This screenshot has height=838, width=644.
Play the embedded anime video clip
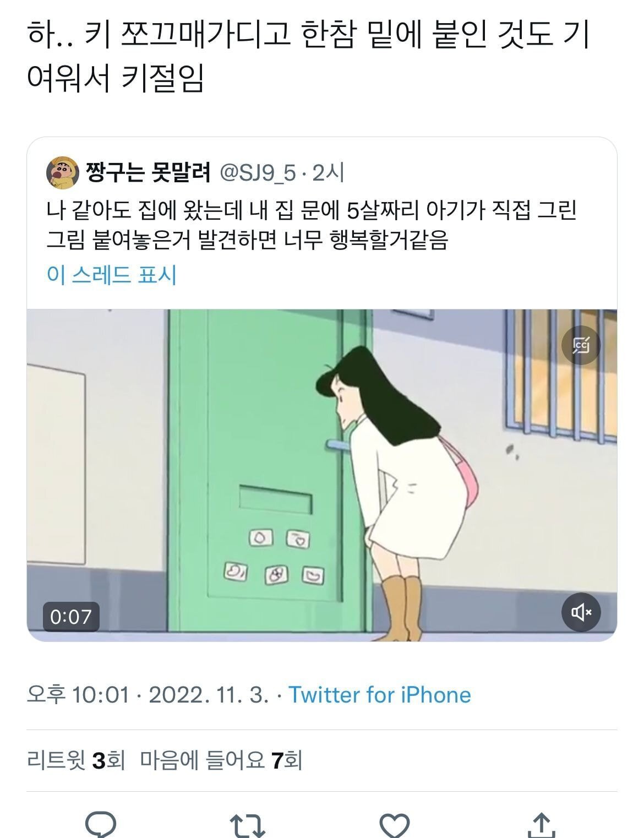click(x=322, y=475)
